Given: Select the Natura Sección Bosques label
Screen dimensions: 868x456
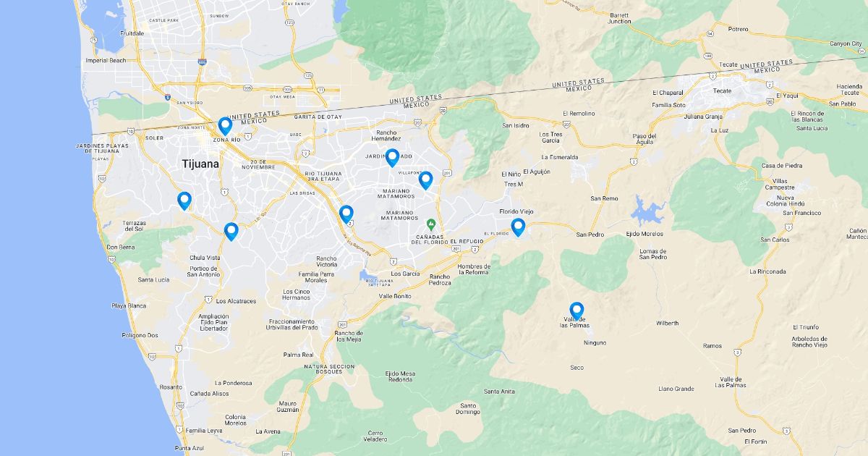Looking at the screenshot, I should [329, 369].
